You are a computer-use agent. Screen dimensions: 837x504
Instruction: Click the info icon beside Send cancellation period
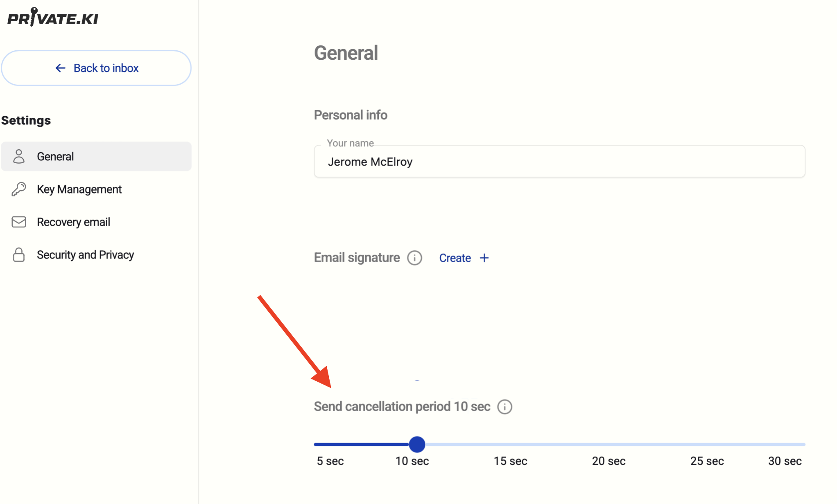(x=504, y=407)
